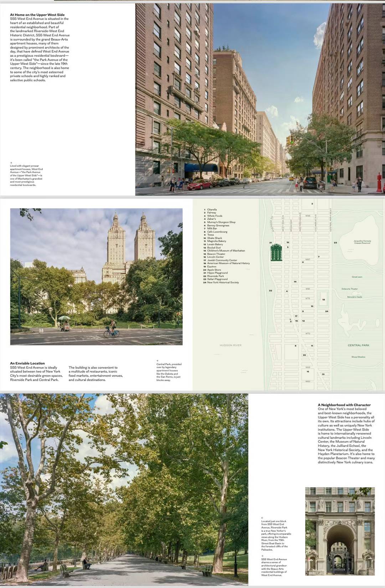The height and width of the screenshot is (588, 385).
Task: Click the 'CENTRAL PARK' map label
Action: coord(358,345)
